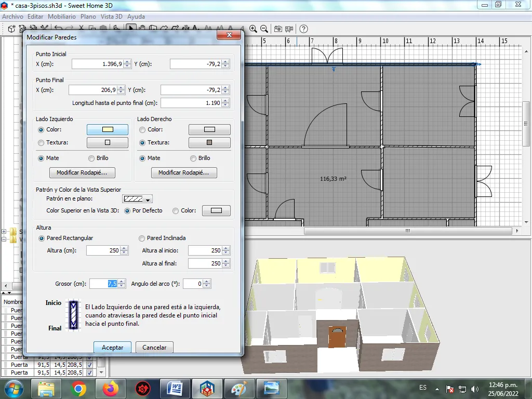Click the create photo camera icon
The height and width of the screenshot is (399, 532).
278,29
